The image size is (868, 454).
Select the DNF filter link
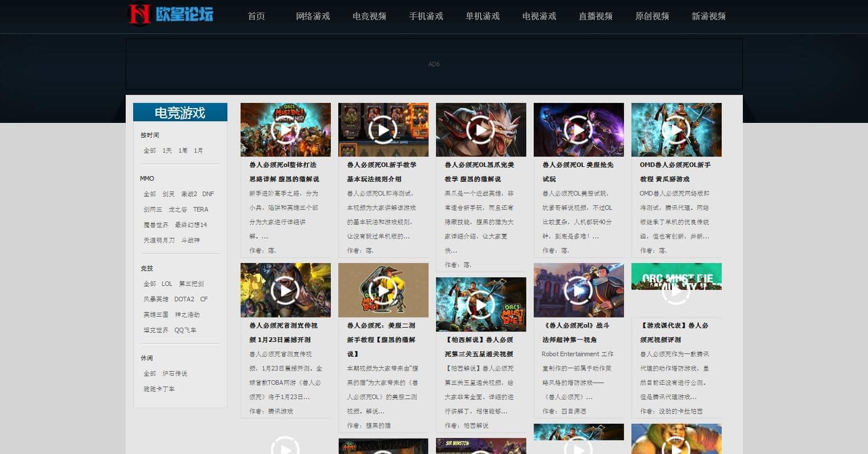(208, 194)
